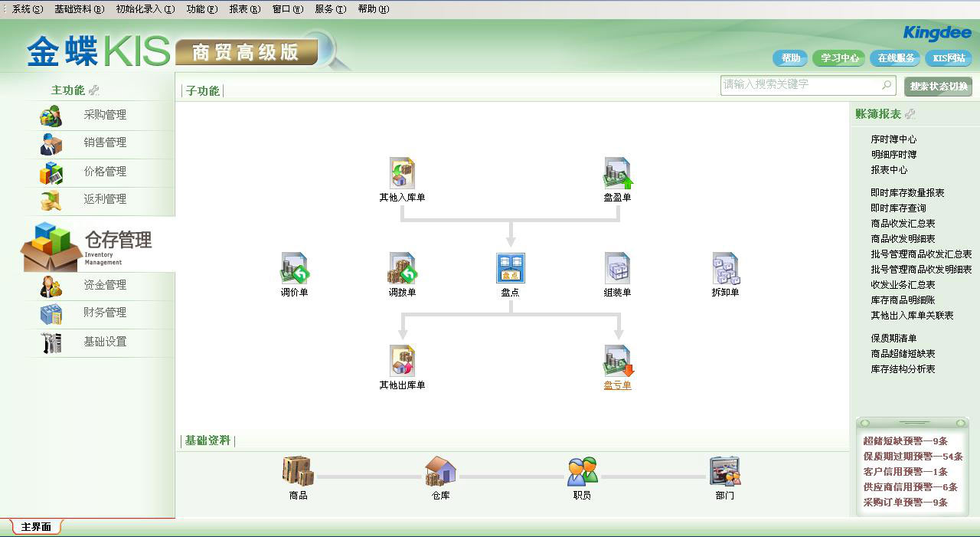
Task: Select 基础设置 module icon
Action: coord(51,342)
